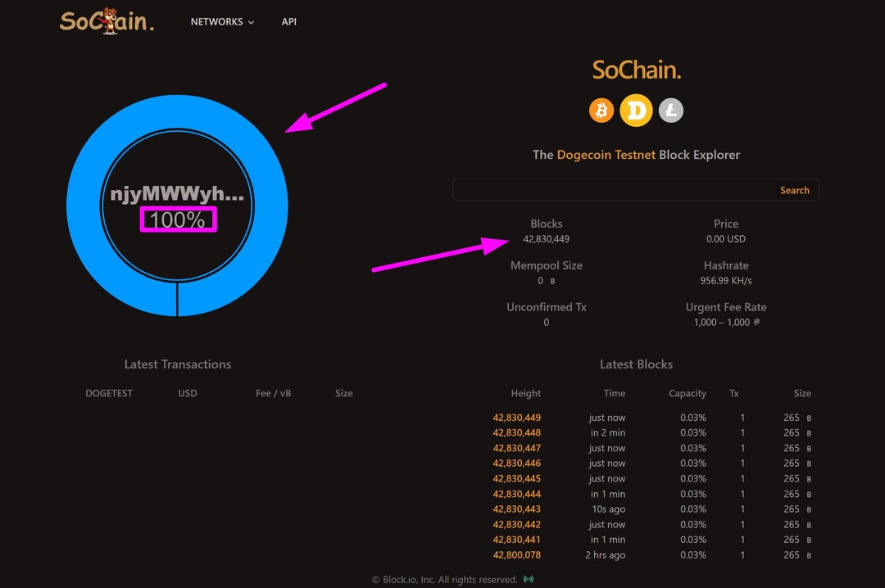Open block 42,800,078 from 2 hrs ago
Image resolution: width=885 pixels, height=588 pixels.
[x=516, y=555]
